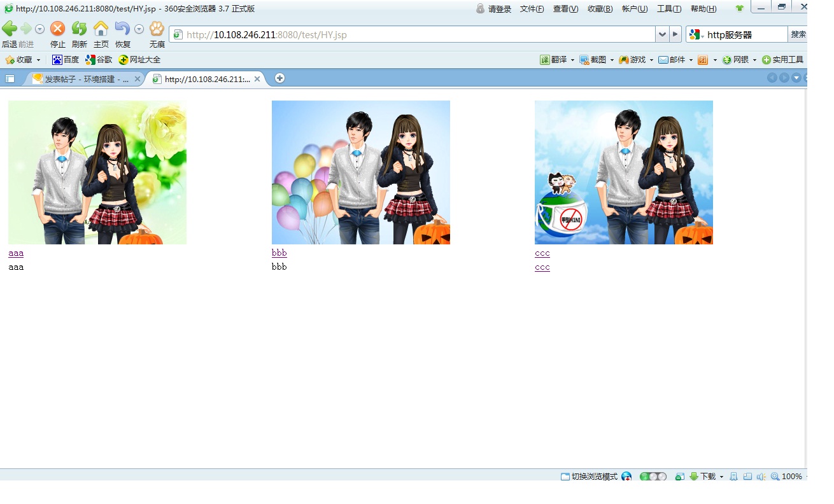Viewport: 834px width, 504px height.
Task: Click the couple image with H1N1 globe
Action: click(624, 172)
